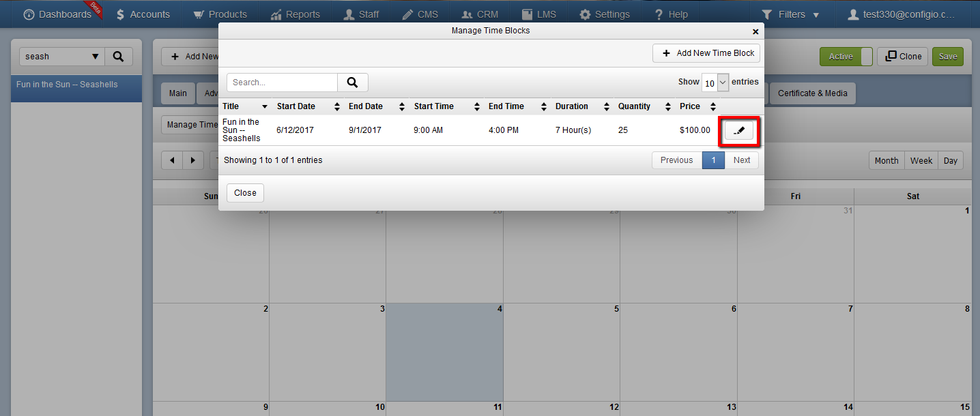
Task: Open the Products menu
Action: 220,14
